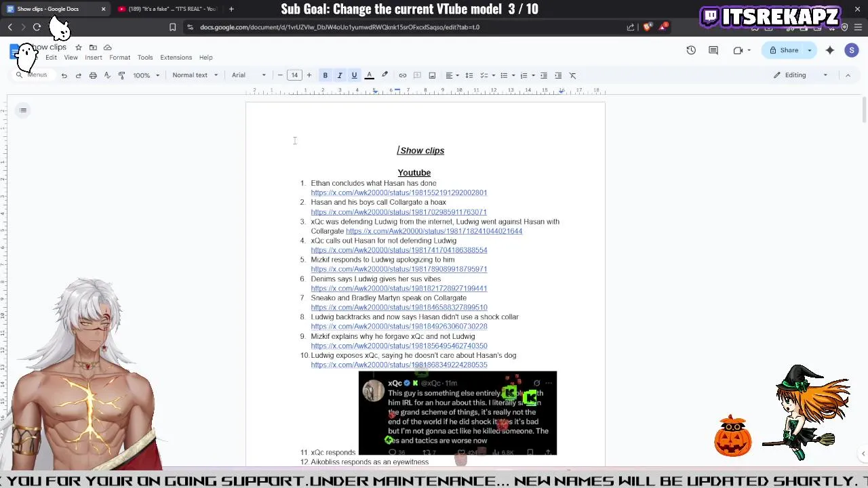868x488 pixels.
Task: Open the Tools menu
Action: click(x=145, y=58)
